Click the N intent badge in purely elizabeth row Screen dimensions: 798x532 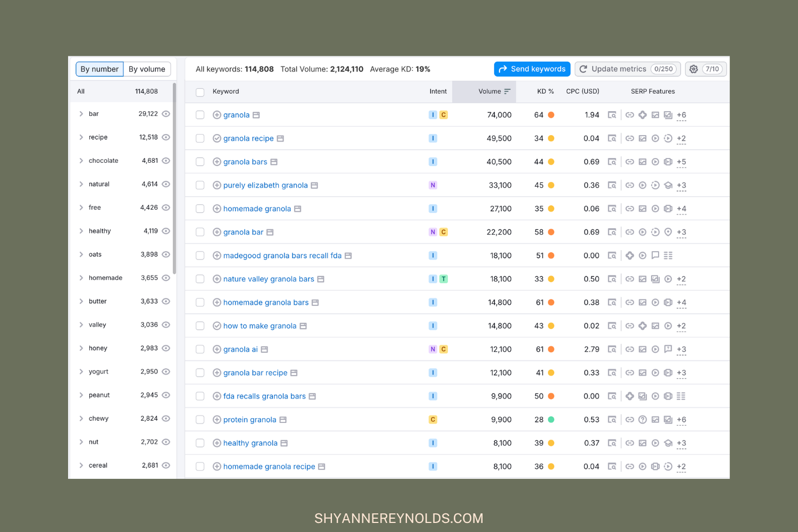pyautogui.click(x=433, y=185)
